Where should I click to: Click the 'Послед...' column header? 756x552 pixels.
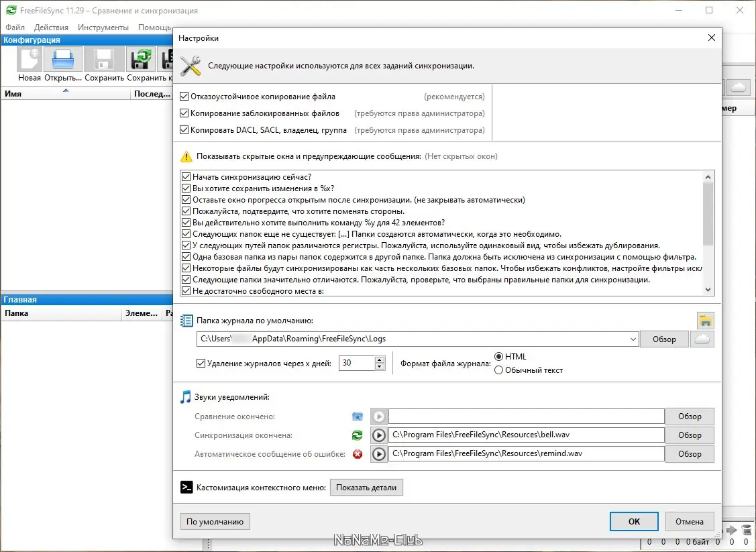pos(152,93)
